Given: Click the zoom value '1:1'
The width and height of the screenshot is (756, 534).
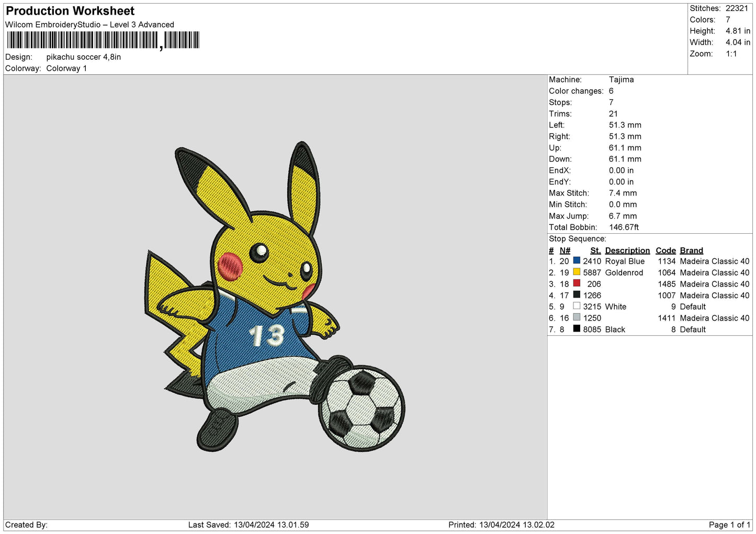Looking at the screenshot, I should tap(731, 54).
